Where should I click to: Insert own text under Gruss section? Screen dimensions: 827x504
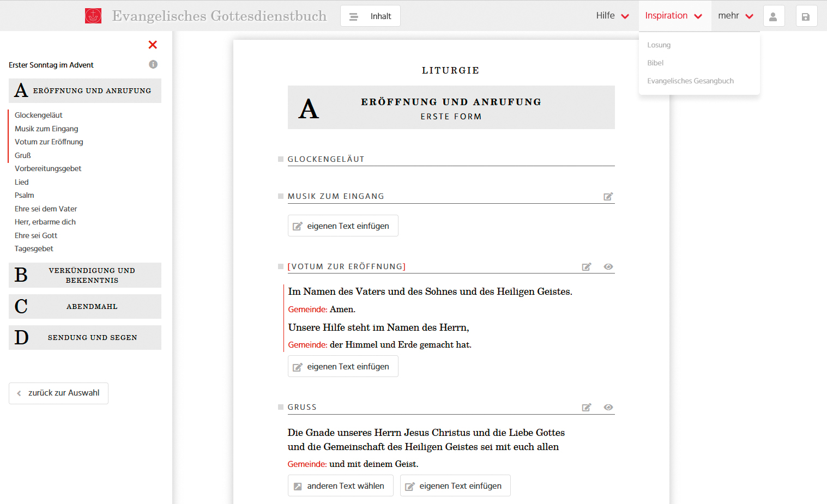click(x=455, y=486)
